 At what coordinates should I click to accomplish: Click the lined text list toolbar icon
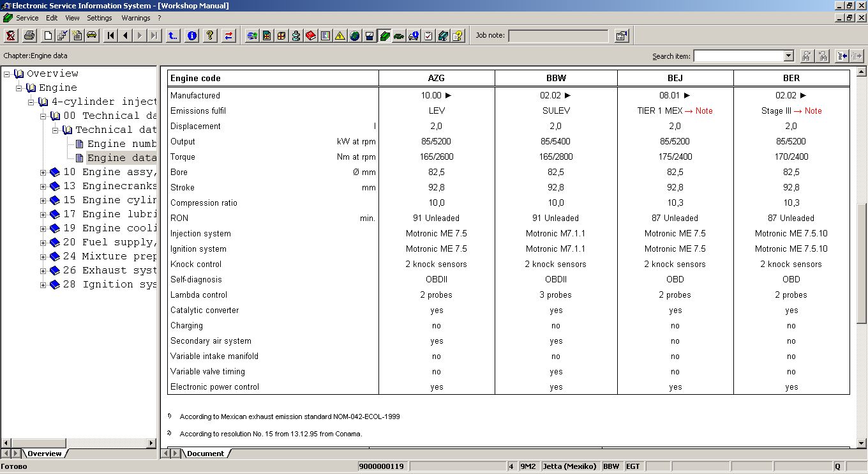(x=325, y=36)
